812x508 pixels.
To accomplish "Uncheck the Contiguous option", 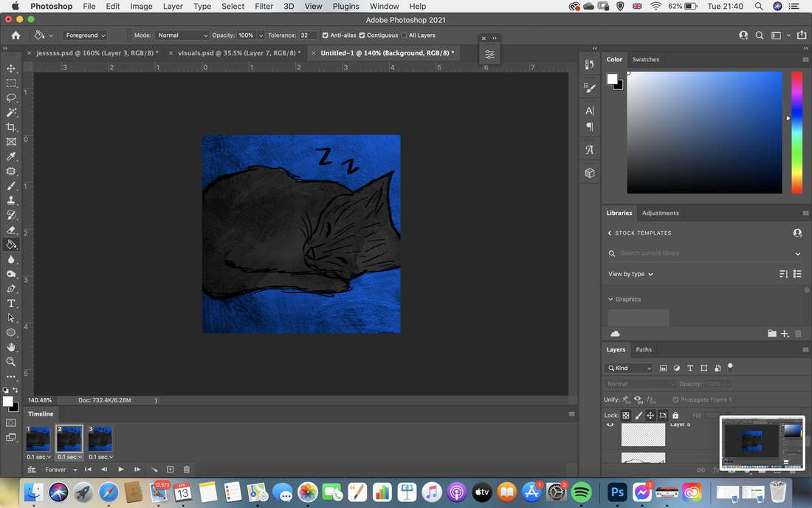I will 362,35.
